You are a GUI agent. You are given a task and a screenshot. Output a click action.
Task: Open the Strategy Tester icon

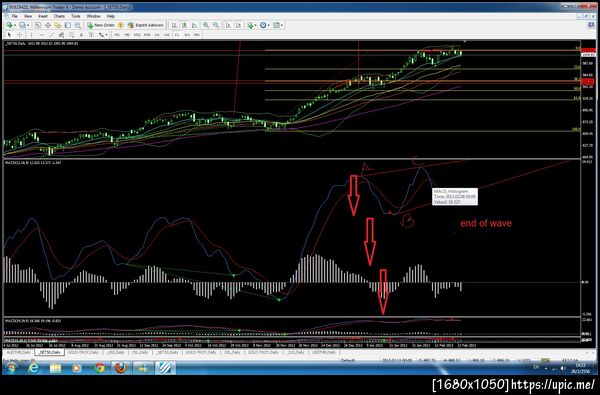pyautogui.click(x=78, y=25)
